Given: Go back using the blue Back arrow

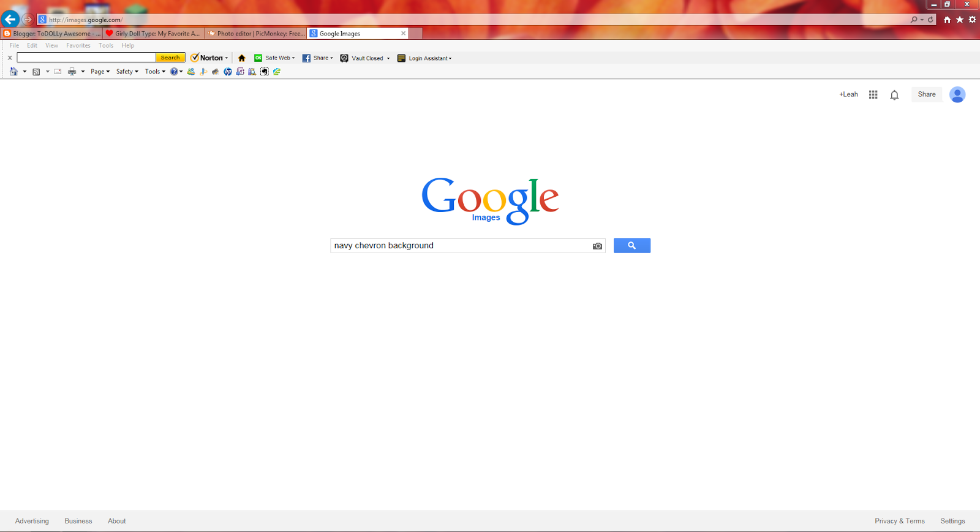Looking at the screenshot, I should pyautogui.click(x=10, y=19).
